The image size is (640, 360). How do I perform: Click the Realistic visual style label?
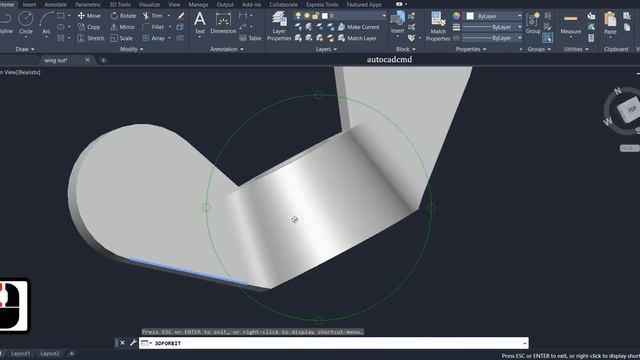[27, 72]
